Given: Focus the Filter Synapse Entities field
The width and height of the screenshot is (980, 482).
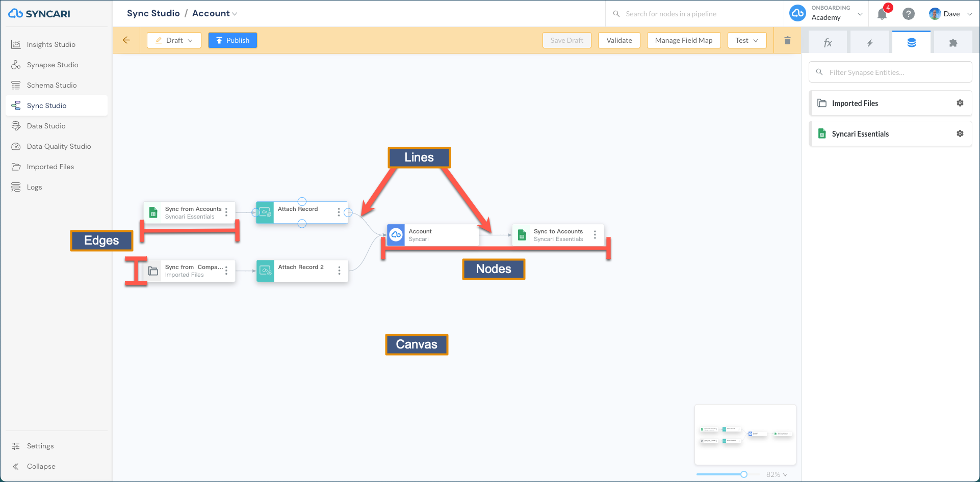Looking at the screenshot, I should pyautogui.click(x=890, y=72).
